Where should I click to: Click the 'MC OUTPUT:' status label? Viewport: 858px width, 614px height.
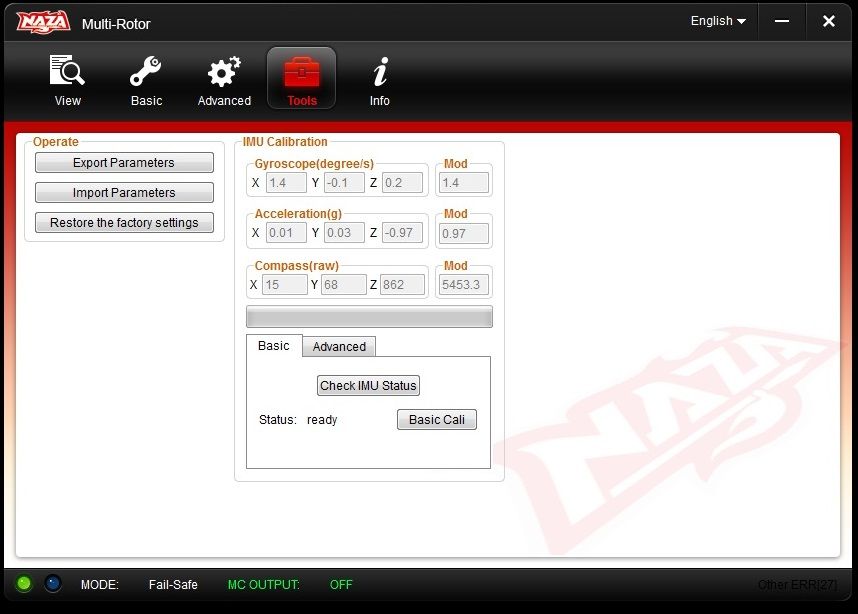pos(264,584)
